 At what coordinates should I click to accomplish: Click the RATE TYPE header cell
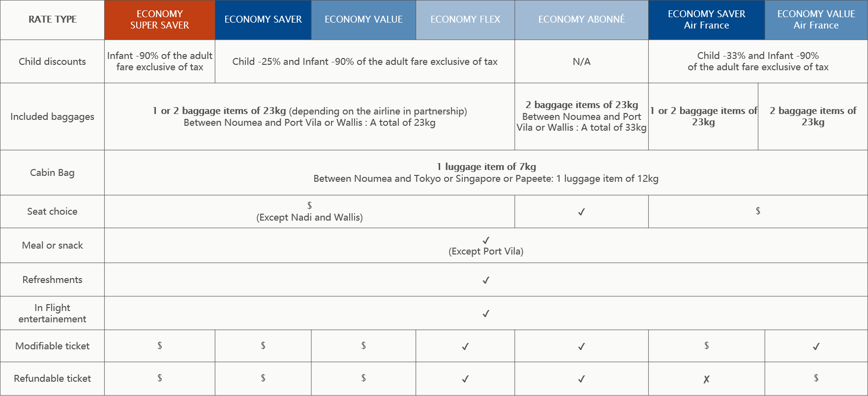(52, 20)
